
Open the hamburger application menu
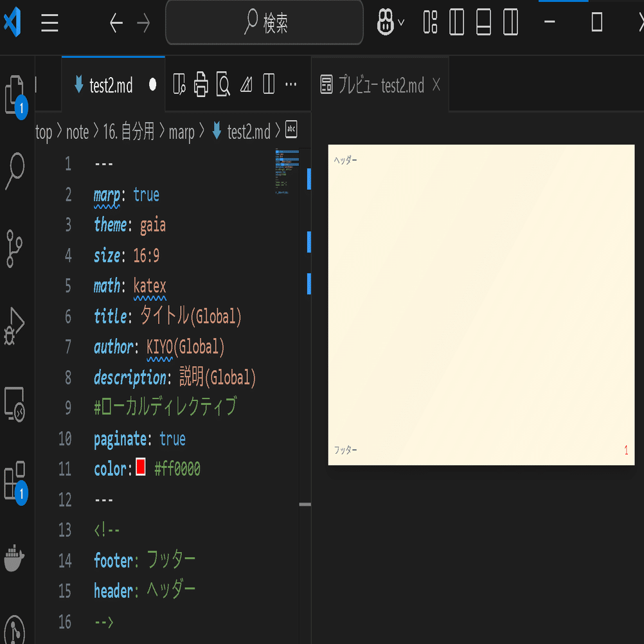click(x=49, y=22)
